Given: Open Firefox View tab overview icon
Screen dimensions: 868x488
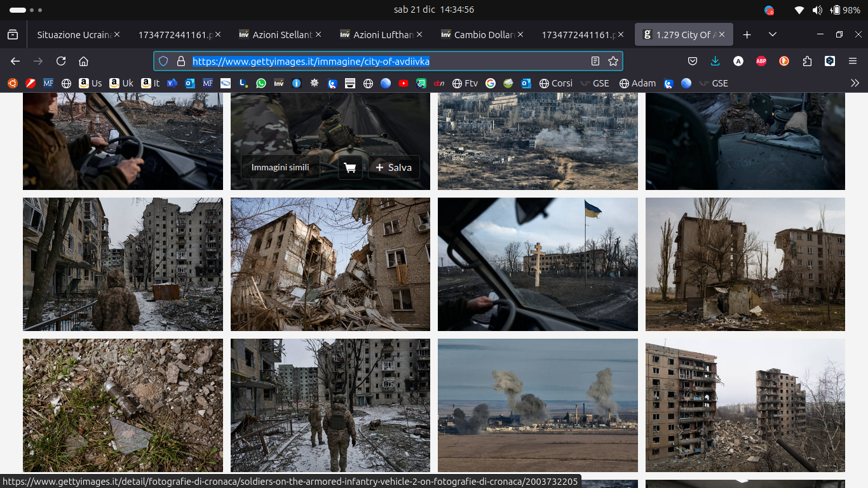Looking at the screenshot, I should tap(13, 34).
